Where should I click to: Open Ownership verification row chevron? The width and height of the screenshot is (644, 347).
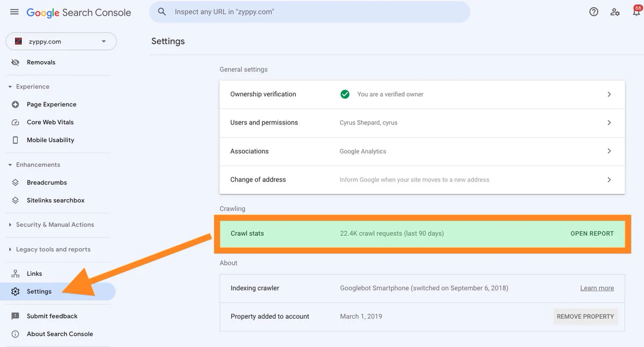[609, 94]
